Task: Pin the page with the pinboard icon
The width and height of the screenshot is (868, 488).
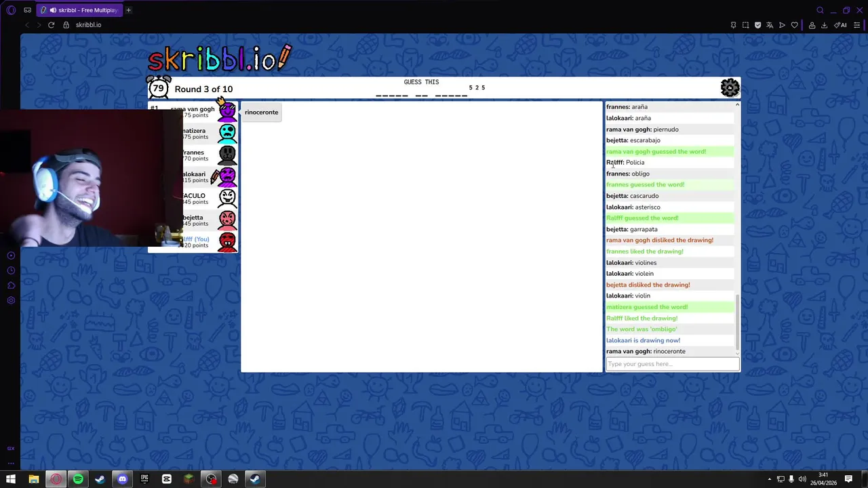Action: coord(733,25)
